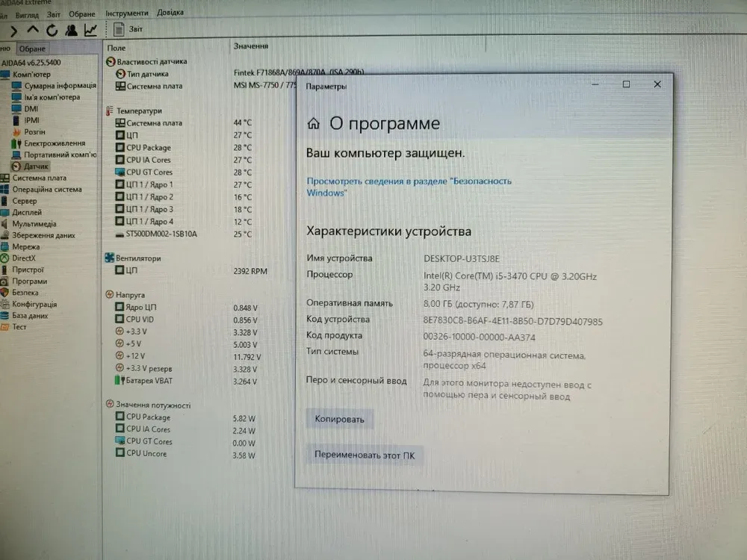747x560 pixels.
Task: Click the Звіт report page icon
Action: [118, 30]
